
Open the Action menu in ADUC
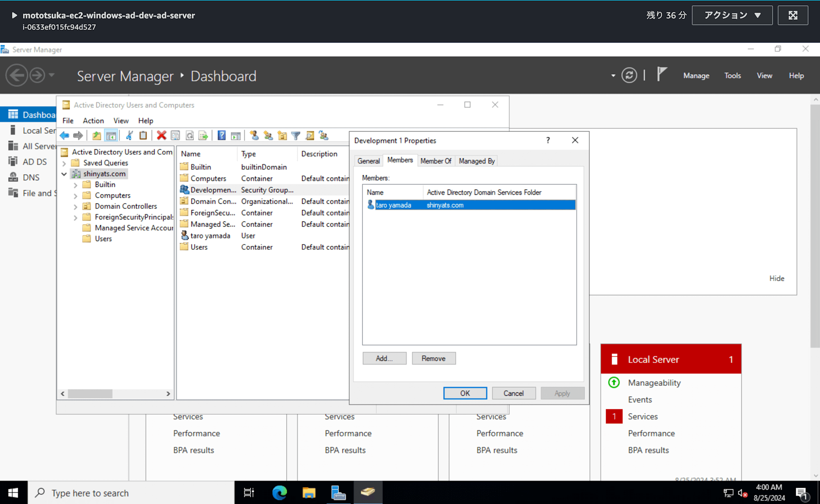(93, 121)
